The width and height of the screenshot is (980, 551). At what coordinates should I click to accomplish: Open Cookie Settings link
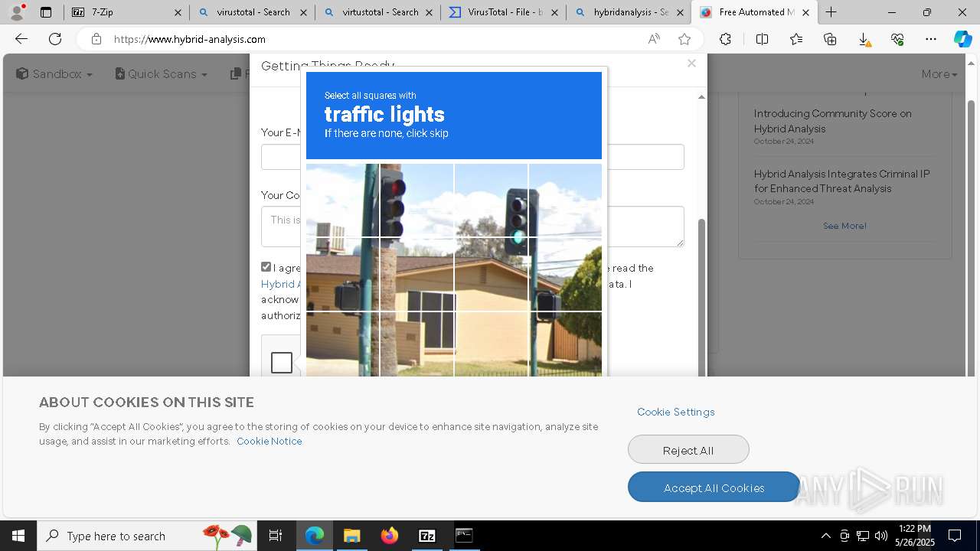click(x=675, y=412)
